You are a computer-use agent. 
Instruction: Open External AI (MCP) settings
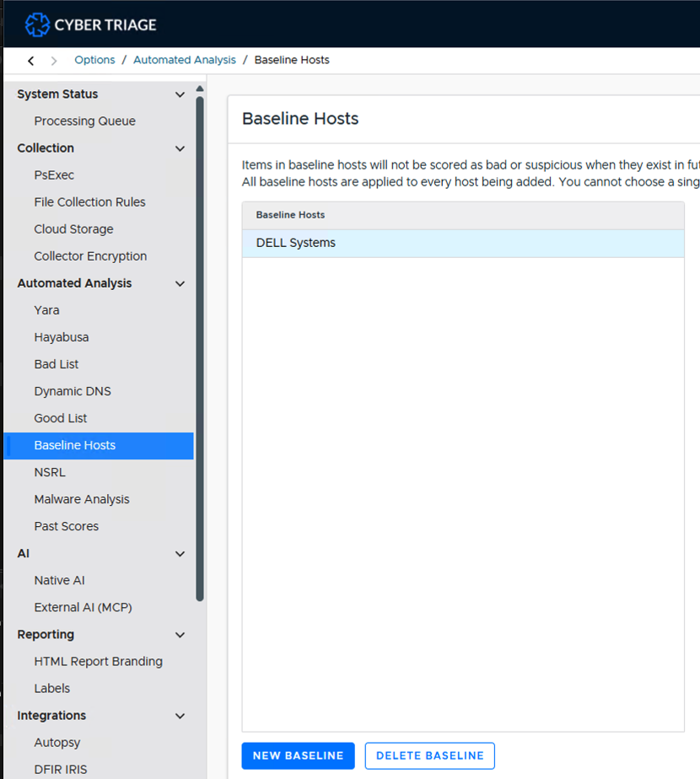tap(83, 608)
